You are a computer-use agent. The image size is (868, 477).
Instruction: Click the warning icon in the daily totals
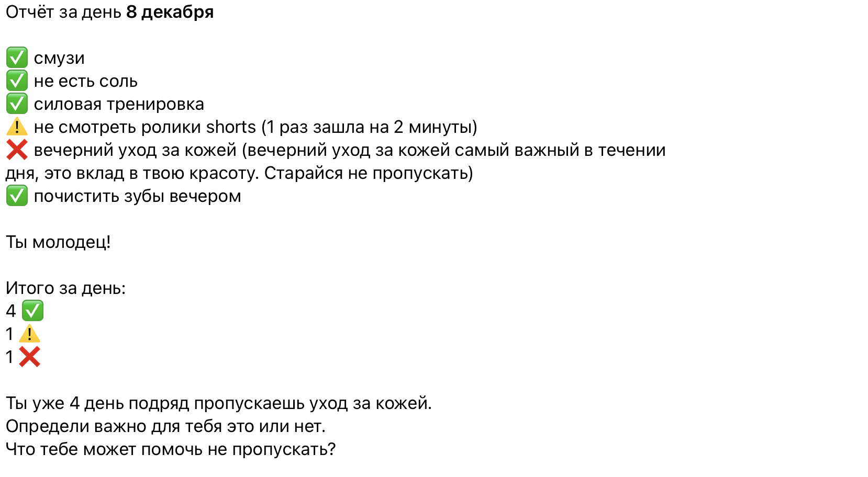coord(29,334)
